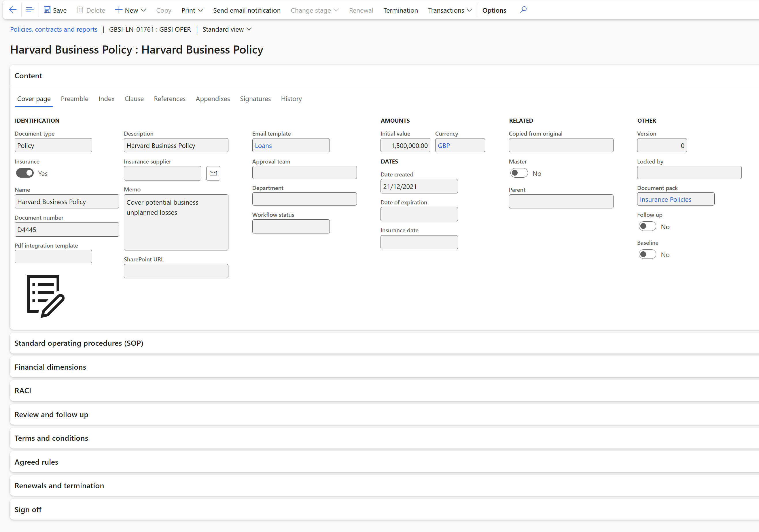Click the Date created field
Screen dimensions: 759x532
click(419, 186)
